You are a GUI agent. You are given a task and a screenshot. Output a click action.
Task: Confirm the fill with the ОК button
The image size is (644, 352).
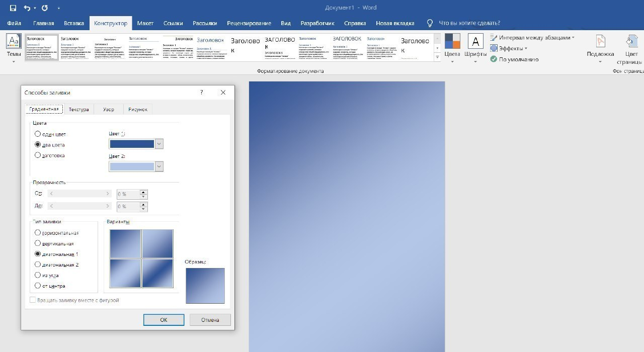164,320
